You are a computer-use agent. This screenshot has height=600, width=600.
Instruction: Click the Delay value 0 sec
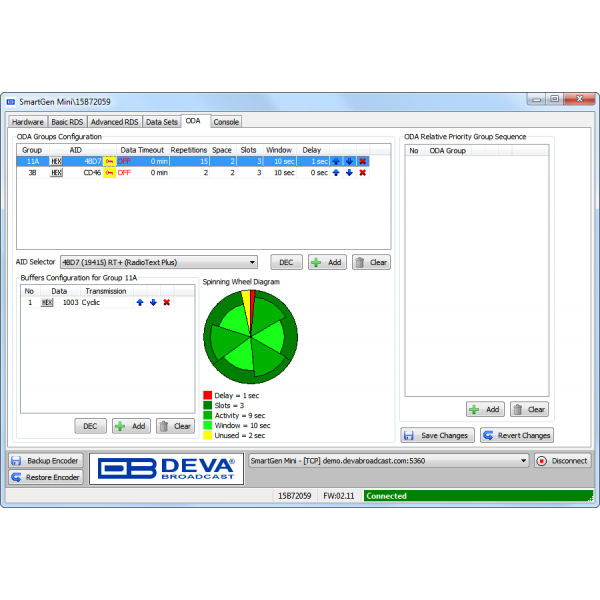pyautogui.click(x=313, y=173)
